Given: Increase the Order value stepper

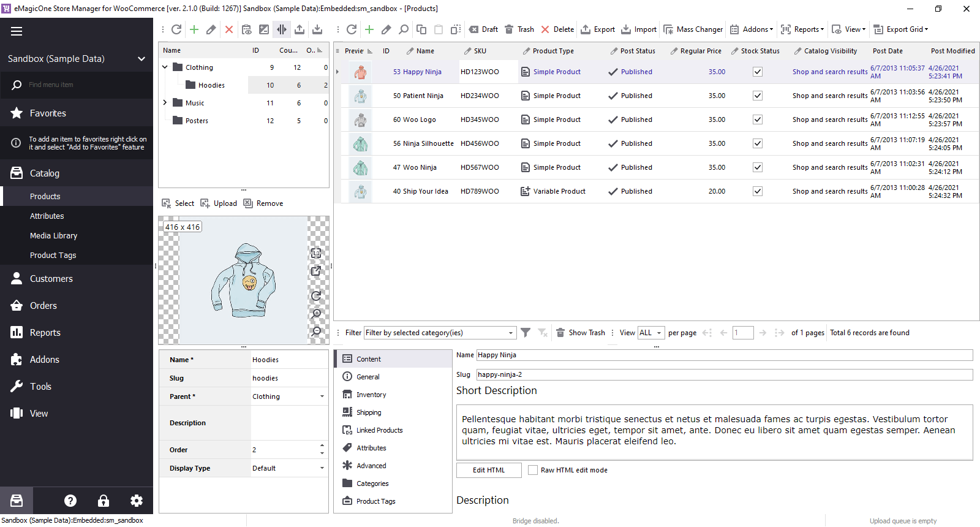Looking at the screenshot, I should click(x=322, y=445).
